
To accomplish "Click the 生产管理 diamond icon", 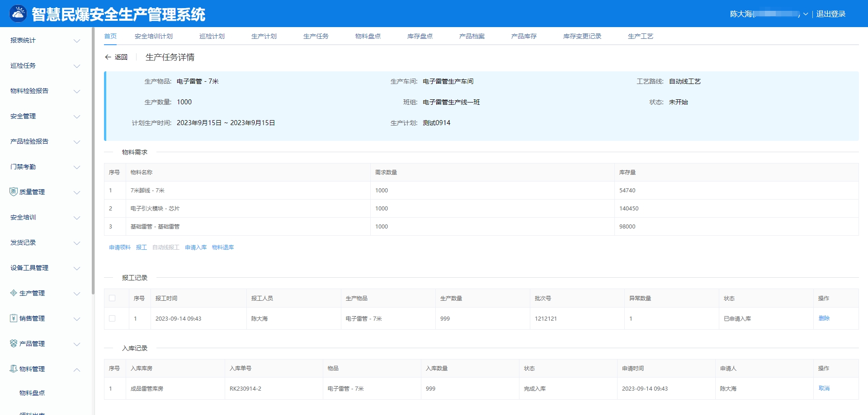I will pyautogui.click(x=14, y=293).
